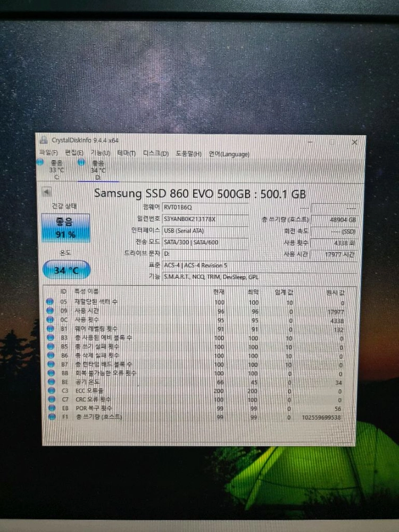Viewport: 399px width, 532px height.
Task: Click the 최악 column header
Action: (253, 292)
